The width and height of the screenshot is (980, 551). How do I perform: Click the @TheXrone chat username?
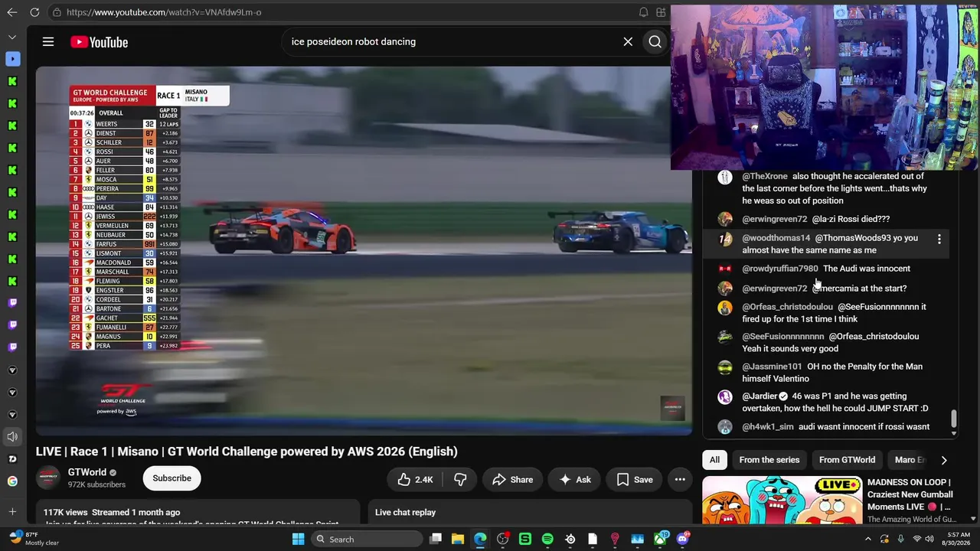click(x=764, y=177)
